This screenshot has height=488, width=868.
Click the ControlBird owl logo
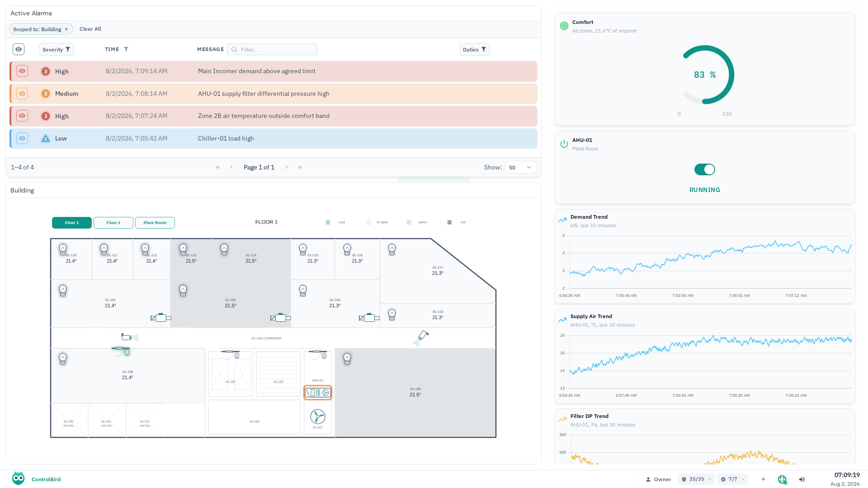pyautogui.click(x=18, y=478)
